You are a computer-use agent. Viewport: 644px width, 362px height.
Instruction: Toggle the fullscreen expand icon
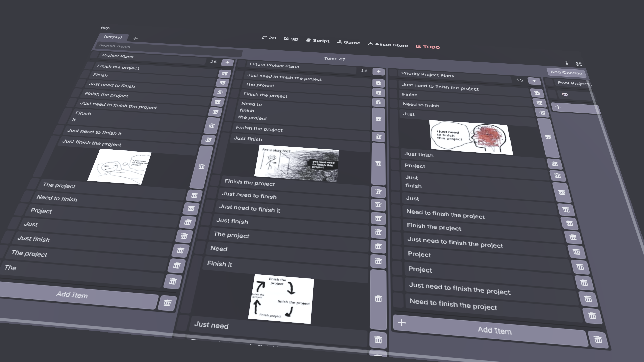click(x=579, y=64)
